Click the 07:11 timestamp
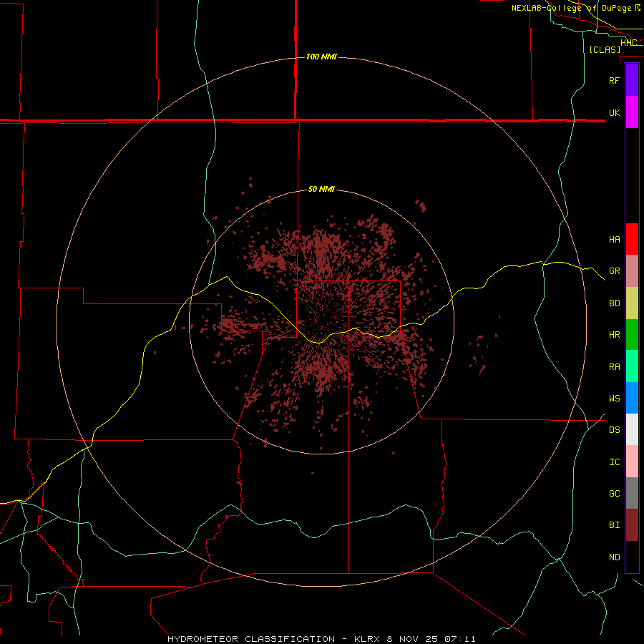This screenshot has width=644, height=644. (460, 639)
